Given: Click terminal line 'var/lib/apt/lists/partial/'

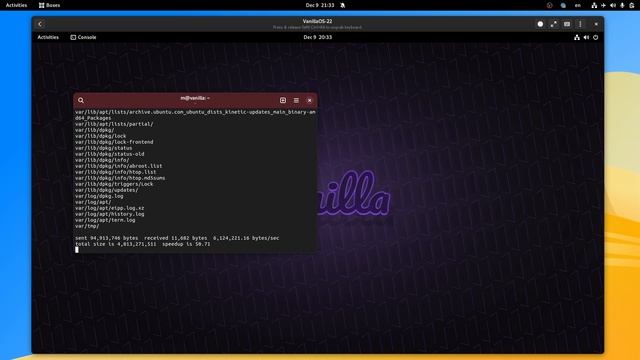Looking at the screenshot, I should tap(114, 124).
